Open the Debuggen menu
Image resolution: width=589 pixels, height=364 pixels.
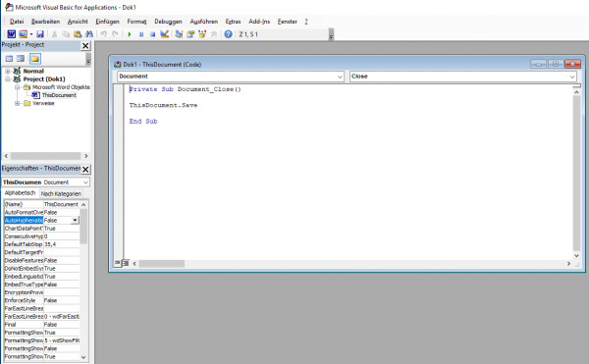point(168,22)
